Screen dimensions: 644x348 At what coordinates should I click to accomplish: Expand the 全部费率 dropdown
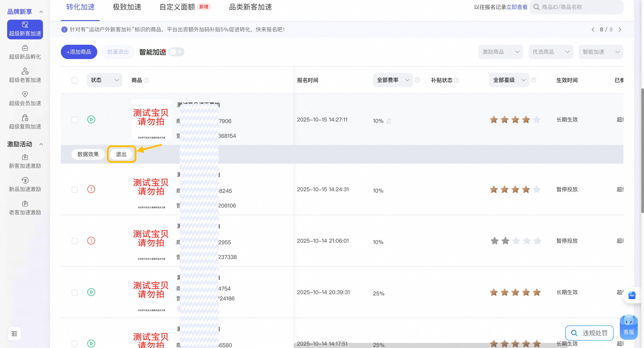click(393, 80)
